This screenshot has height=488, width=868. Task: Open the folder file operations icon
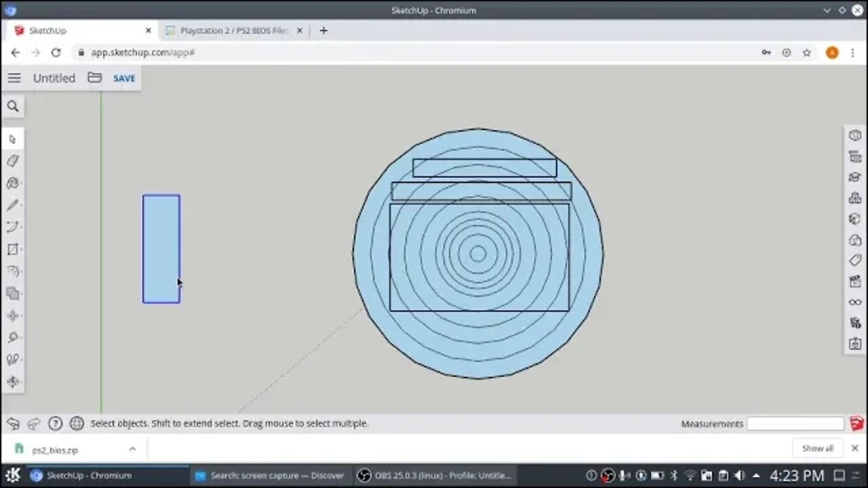coord(94,78)
